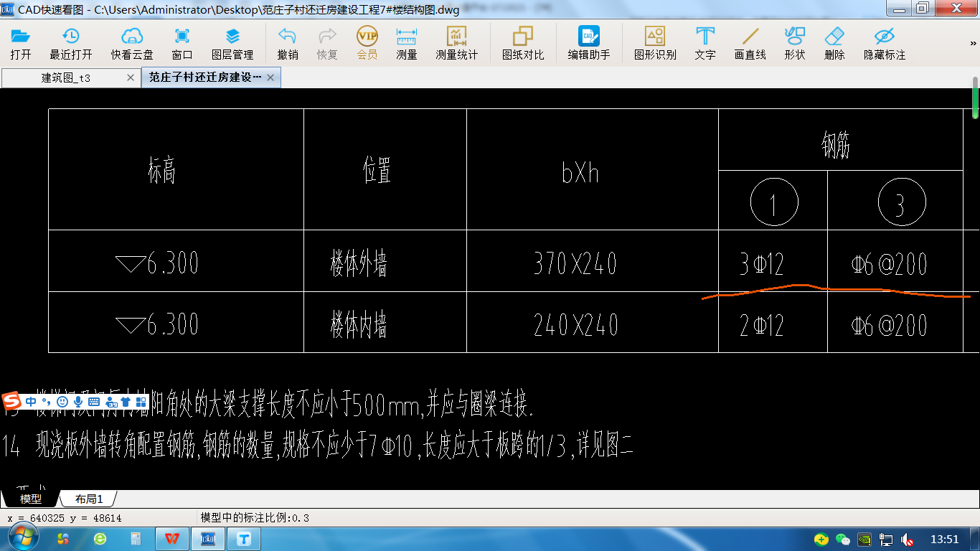This screenshot has width=980, height=551.
Task: Toggle Sogou 中 Chinese/English mode
Action: pyautogui.click(x=31, y=401)
